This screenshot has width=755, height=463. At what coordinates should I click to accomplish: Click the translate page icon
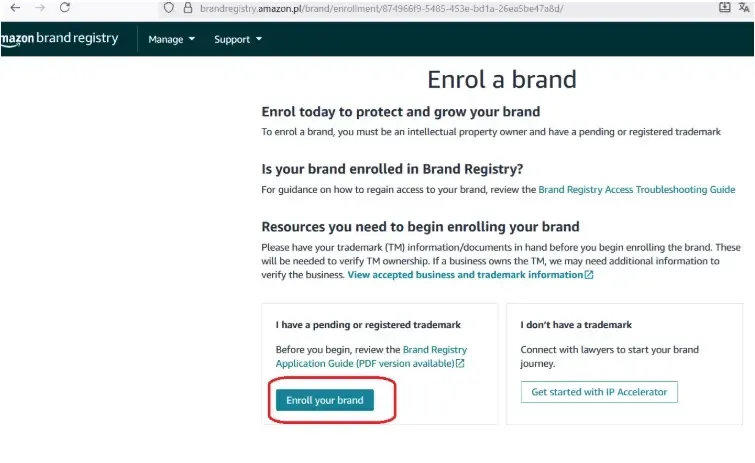746,7
